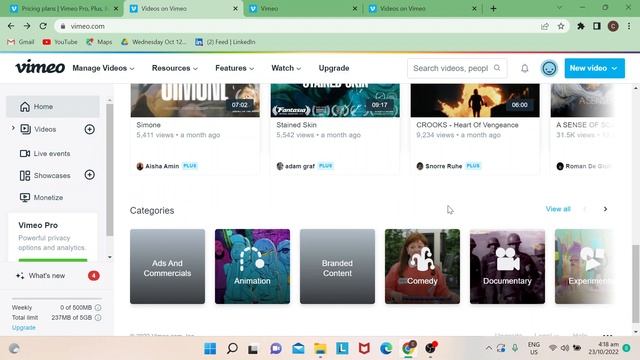
Task: Open the New video dropdown button
Action: [x=594, y=68]
